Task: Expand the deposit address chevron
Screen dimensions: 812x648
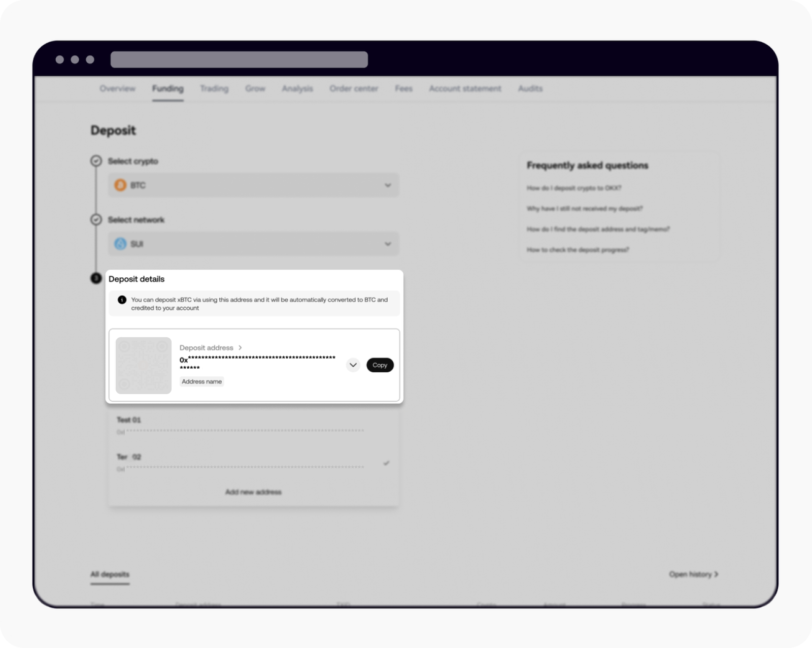Action: 353,365
